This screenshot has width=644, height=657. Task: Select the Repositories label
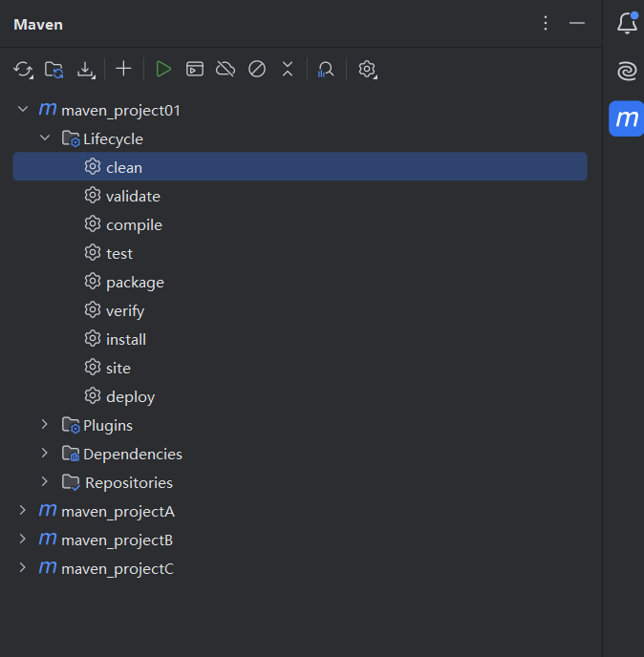129,482
